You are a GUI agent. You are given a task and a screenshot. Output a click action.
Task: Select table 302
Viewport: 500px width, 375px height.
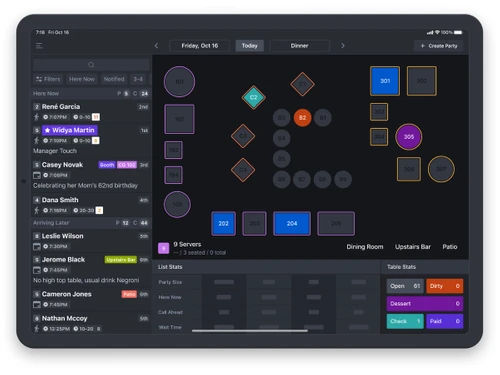(422, 81)
